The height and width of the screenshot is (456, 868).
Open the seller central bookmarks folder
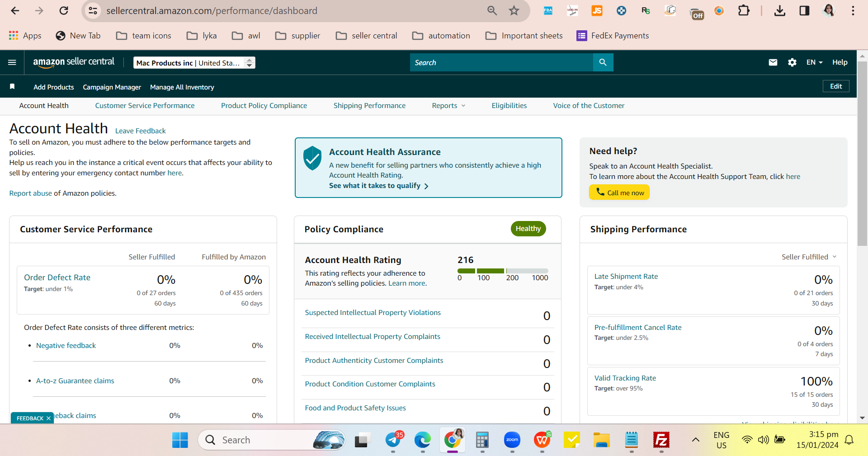click(x=366, y=36)
